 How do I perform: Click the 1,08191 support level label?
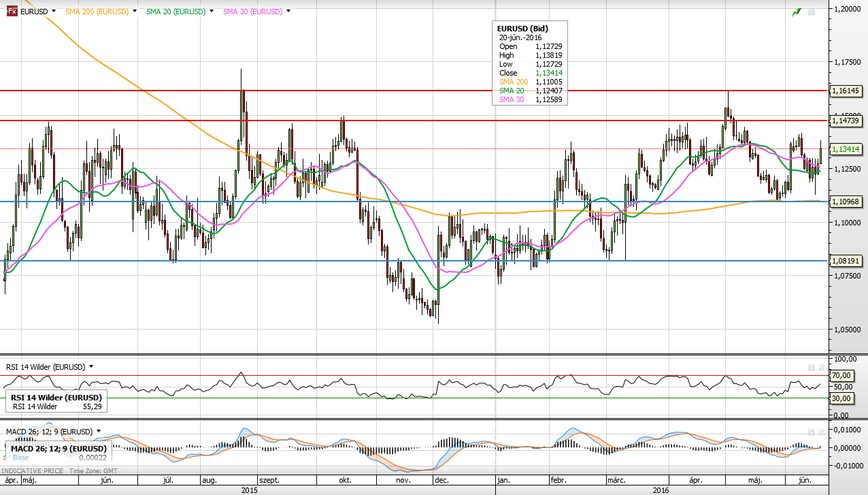pyautogui.click(x=847, y=261)
